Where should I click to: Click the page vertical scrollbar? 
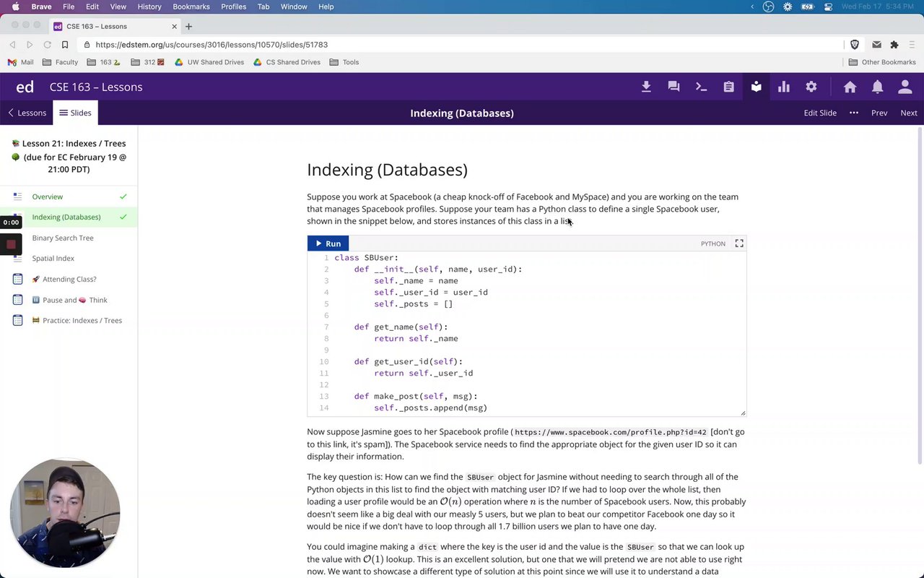pos(920,296)
